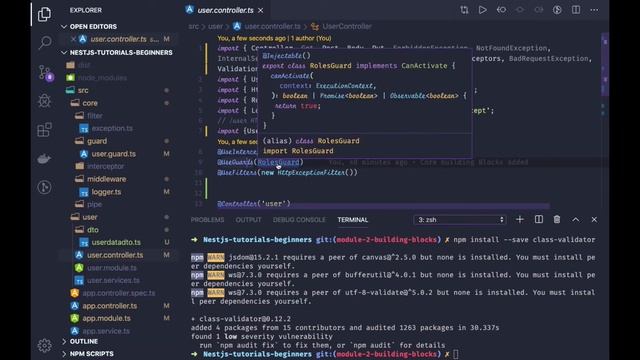Viewport: 640px width, 360px height.
Task: Expand the Outline section
Action: click(83, 341)
